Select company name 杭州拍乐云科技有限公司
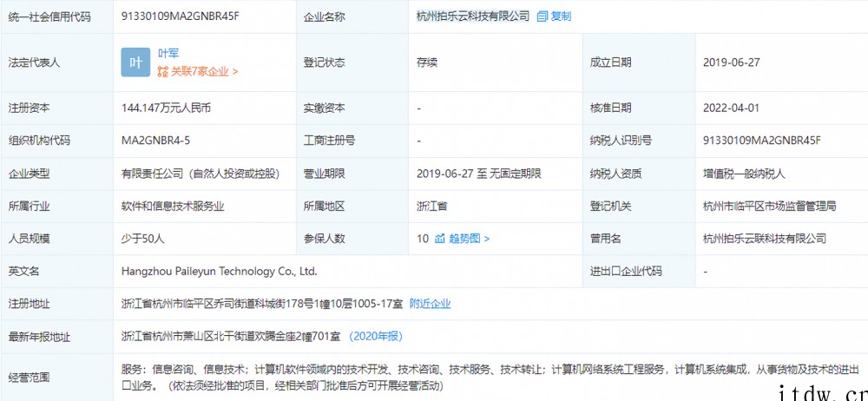 click(x=473, y=16)
